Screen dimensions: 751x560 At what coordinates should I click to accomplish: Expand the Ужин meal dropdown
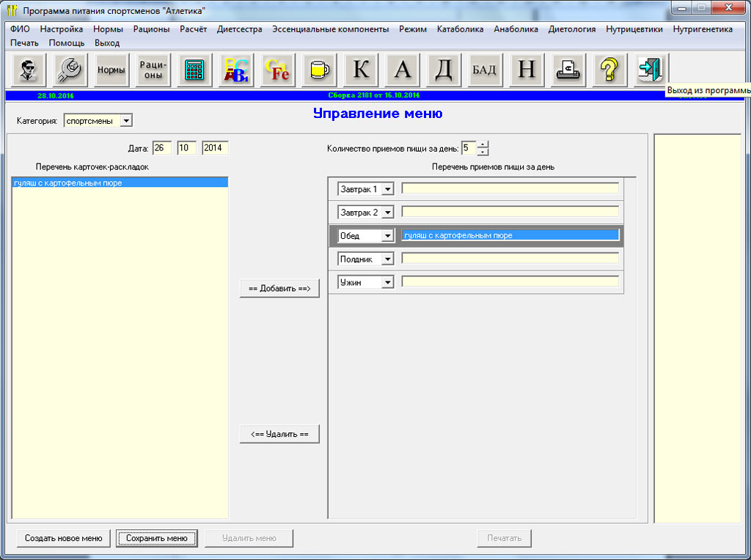tap(388, 282)
